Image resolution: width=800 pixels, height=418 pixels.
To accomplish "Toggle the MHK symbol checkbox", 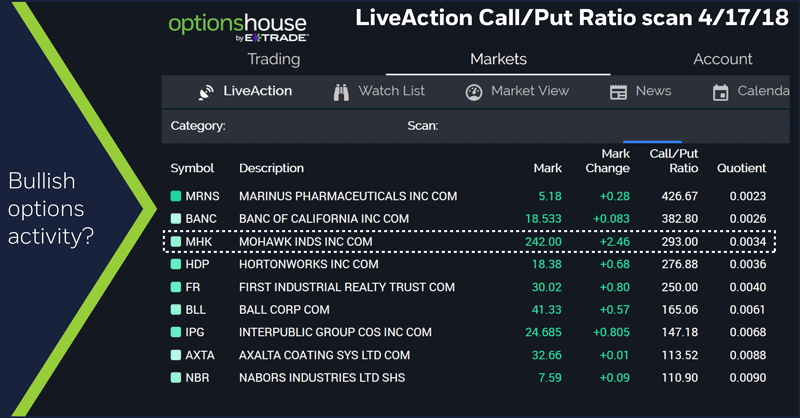I will (176, 242).
